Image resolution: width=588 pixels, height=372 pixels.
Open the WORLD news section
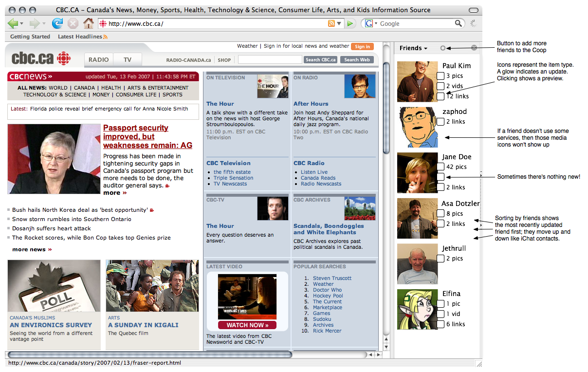[x=58, y=88]
